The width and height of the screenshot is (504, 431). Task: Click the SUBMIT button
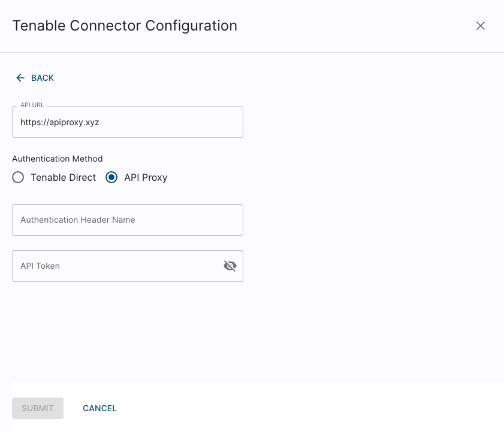(38, 408)
